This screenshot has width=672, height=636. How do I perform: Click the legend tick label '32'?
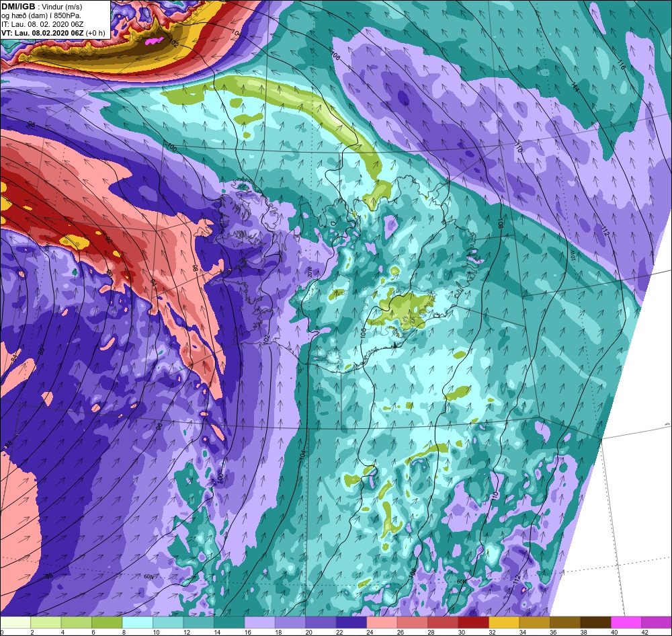pos(492,632)
